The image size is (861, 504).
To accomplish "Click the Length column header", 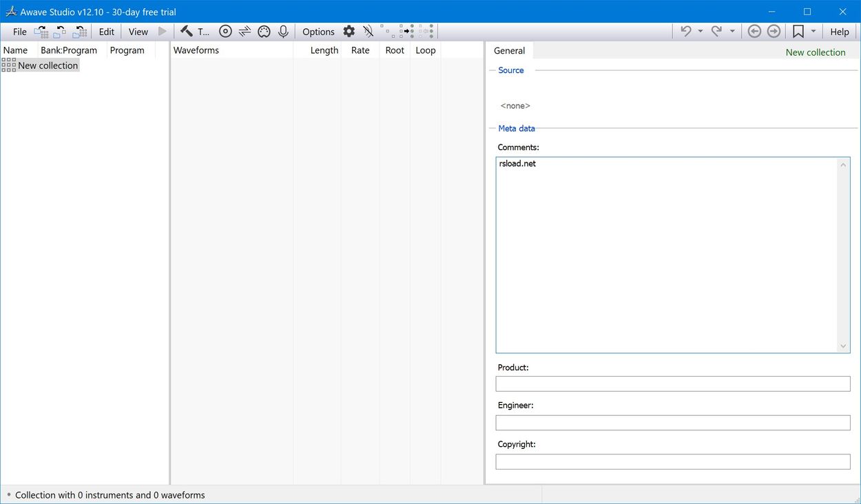I will [x=318, y=50].
